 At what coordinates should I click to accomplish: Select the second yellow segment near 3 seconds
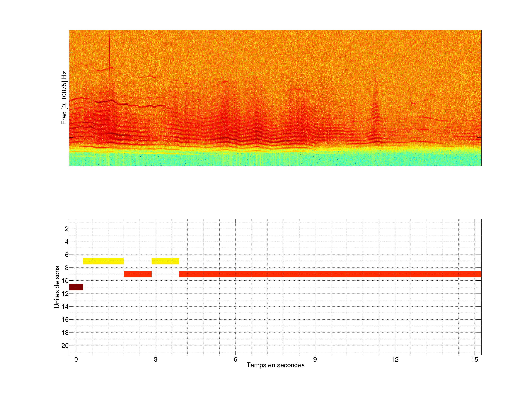click(165, 261)
